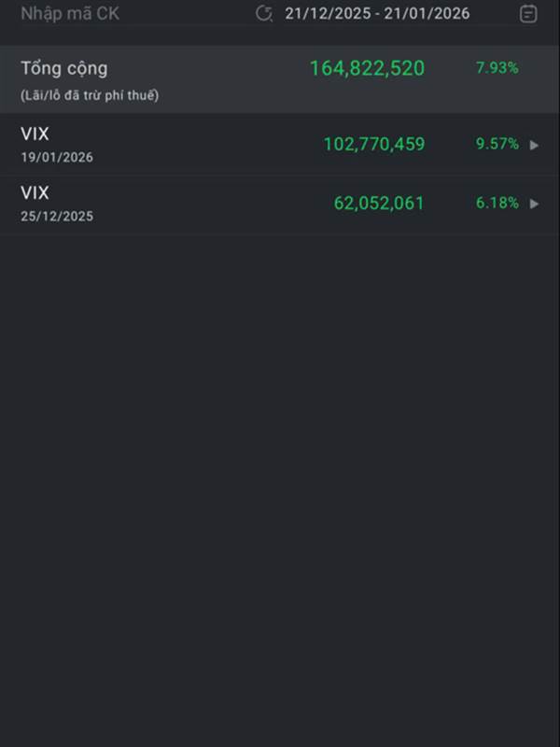This screenshot has height=747, width=560.
Task: Click the 25/12/2025 date label
Action: 57,217
